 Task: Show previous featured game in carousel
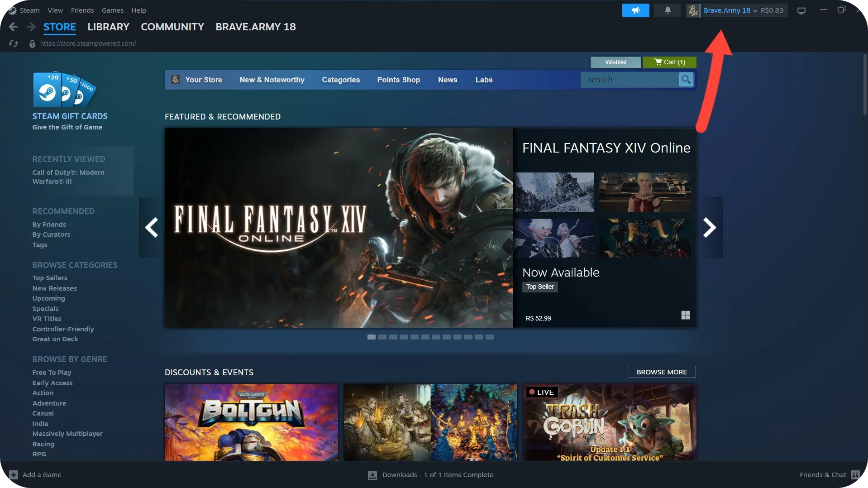(x=151, y=227)
